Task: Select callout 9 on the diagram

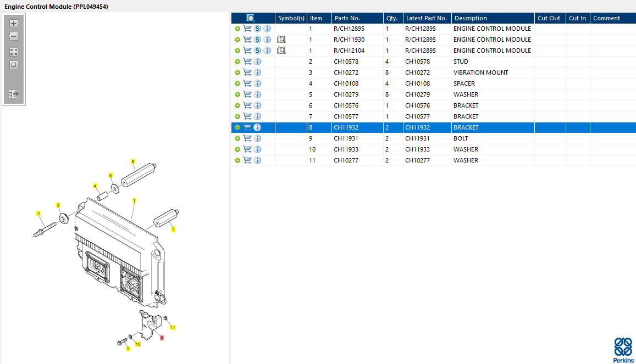Action: pyautogui.click(x=128, y=349)
